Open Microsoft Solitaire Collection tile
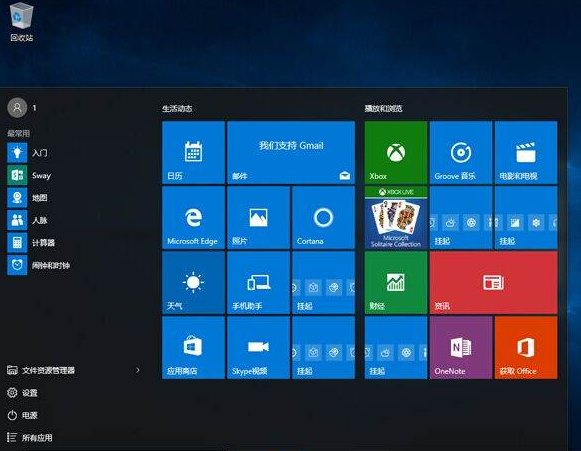 (396, 218)
